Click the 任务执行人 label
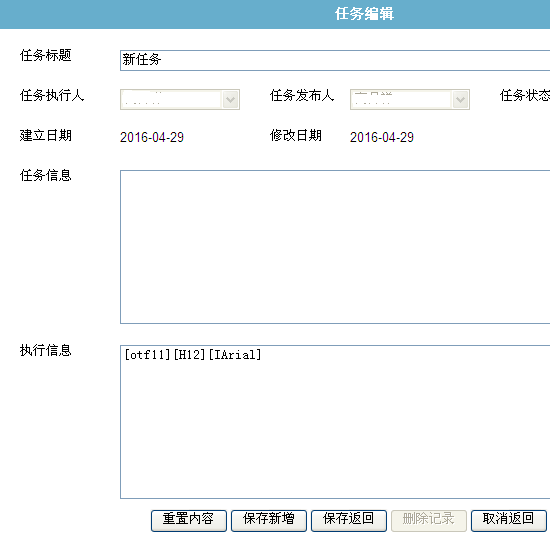The width and height of the screenshot is (550, 545). (52, 95)
